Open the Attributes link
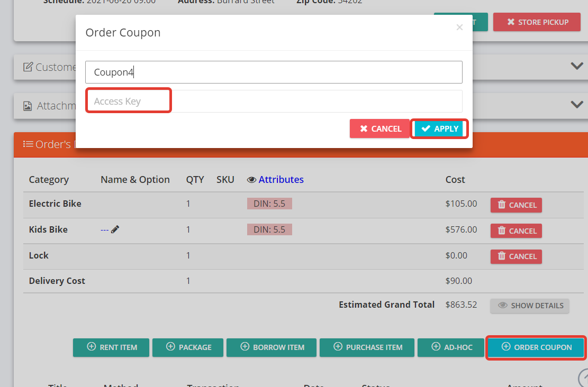 (x=281, y=179)
